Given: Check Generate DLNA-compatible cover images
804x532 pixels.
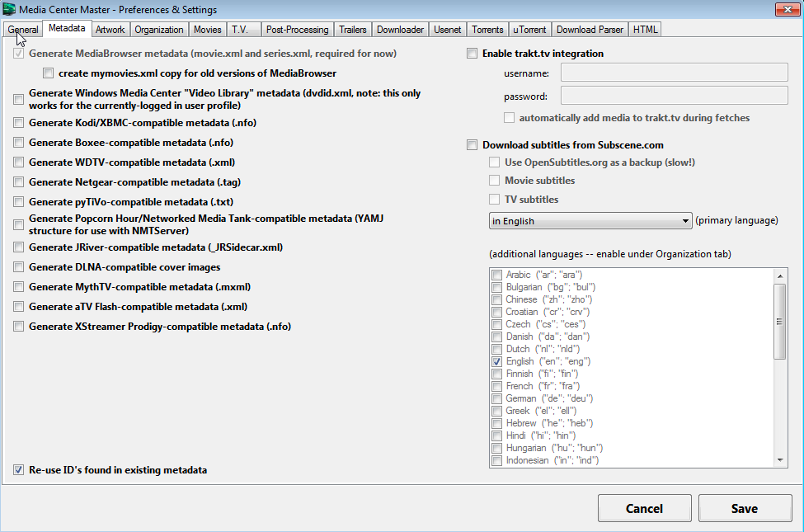Looking at the screenshot, I should click(x=19, y=267).
